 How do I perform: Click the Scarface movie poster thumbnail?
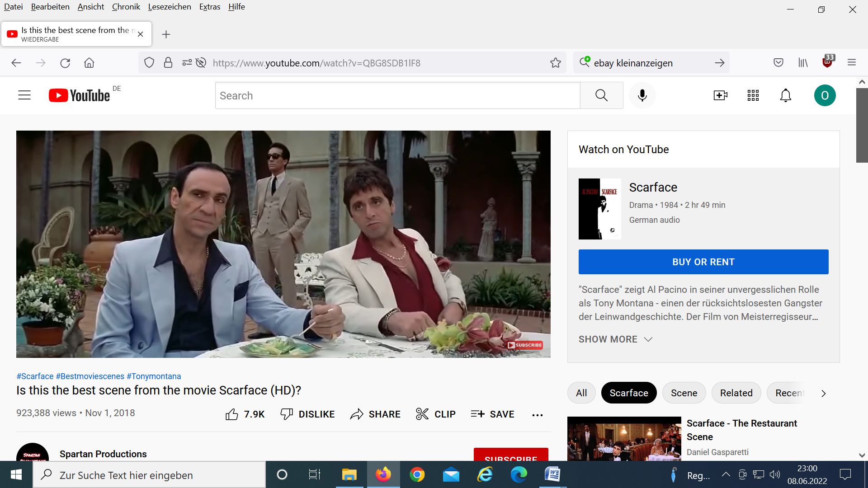click(599, 209)
